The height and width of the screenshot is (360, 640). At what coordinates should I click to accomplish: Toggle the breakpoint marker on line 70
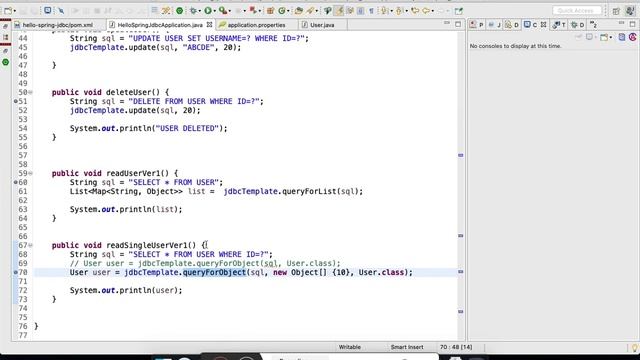point(16,272)
